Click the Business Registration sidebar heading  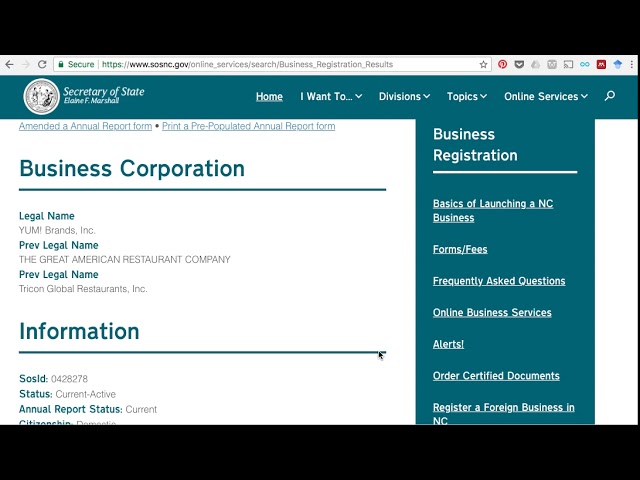476,145
